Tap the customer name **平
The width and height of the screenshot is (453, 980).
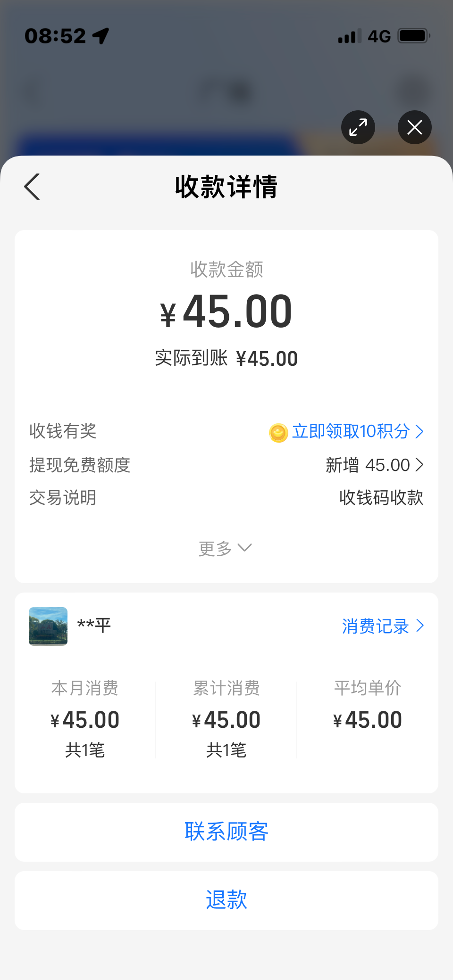pyautogui.click(x=94, y=626)
